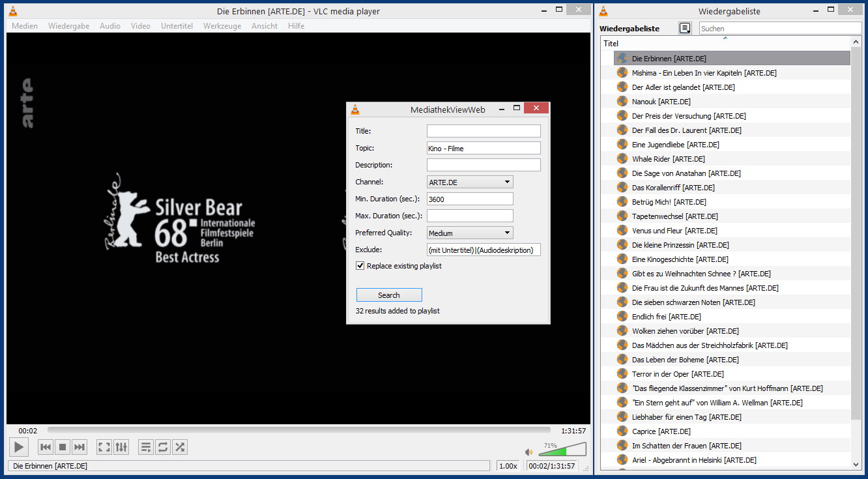Click icon beside Ariel - Abgebrannt in Helsinki
Image resolution: width=868 pixels, height=479 pixels.
pyautogui.click(x=622, y=459)
